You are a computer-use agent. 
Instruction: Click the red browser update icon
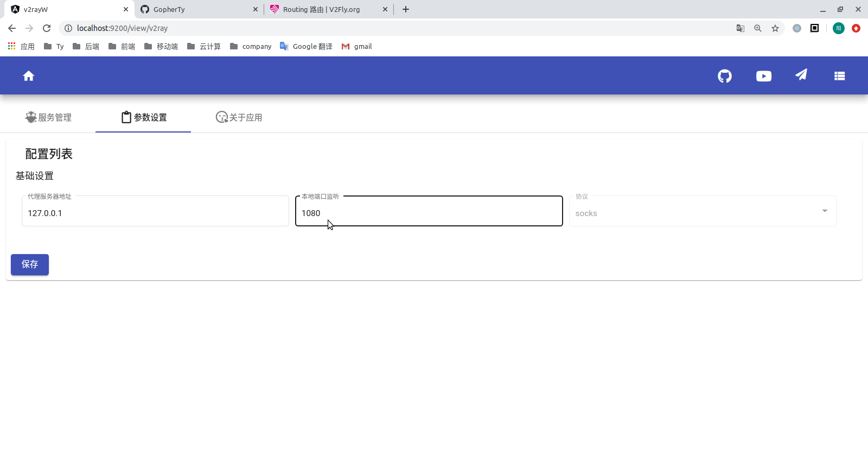point(856,28)
